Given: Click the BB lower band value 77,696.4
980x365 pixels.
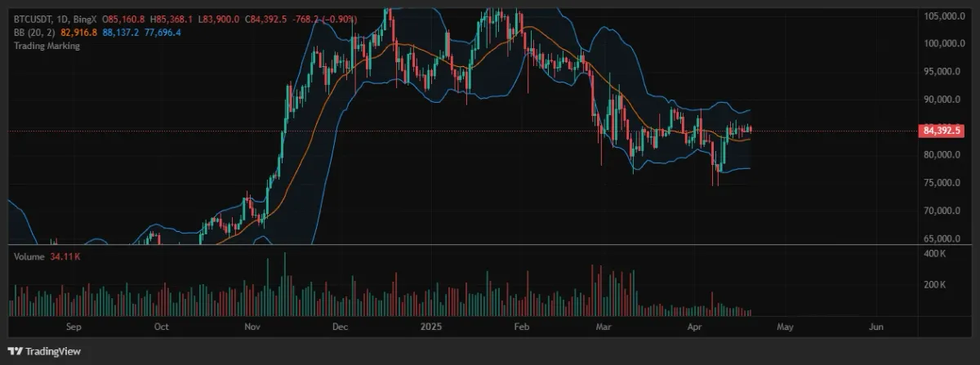Looking at the screenshot, I should [164, 32].
